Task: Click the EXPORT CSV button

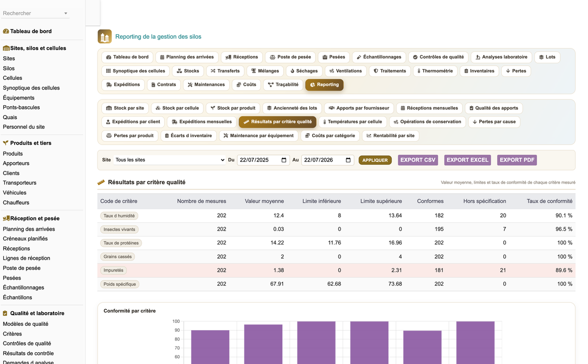Action: click(x=417, y=160)
